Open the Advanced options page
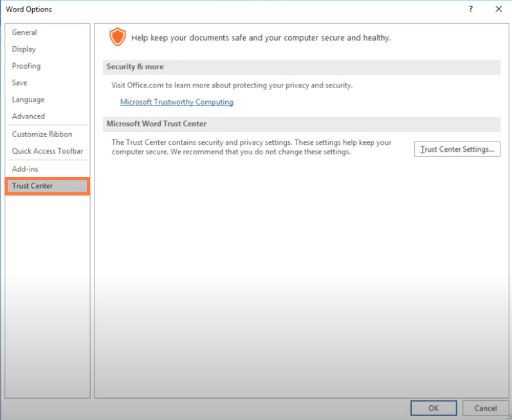 click(x=28, y=116)
